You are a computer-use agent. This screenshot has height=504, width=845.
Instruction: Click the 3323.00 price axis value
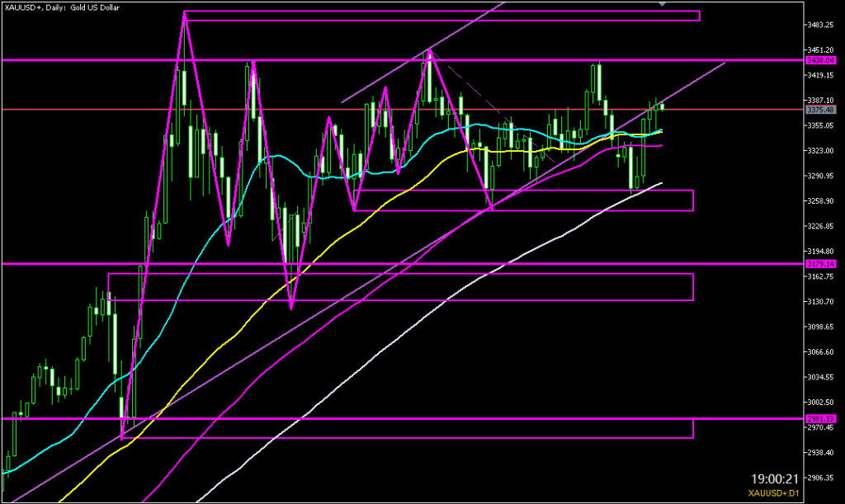pyautogui.click(x=821, y=151)
